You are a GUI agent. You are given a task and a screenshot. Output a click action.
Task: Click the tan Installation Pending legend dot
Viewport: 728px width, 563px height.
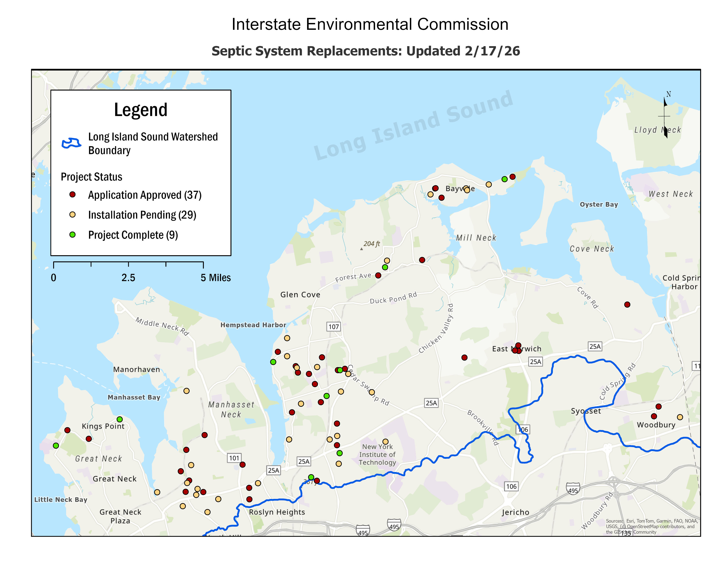point(72,214)
